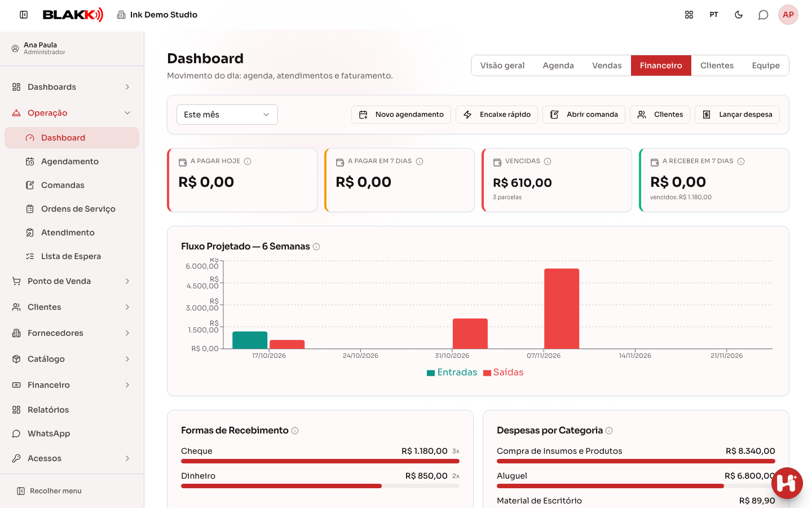Show info tooltip for Vencidas card
This screenshot has width=812, height=508.
[x=548, y=161]
